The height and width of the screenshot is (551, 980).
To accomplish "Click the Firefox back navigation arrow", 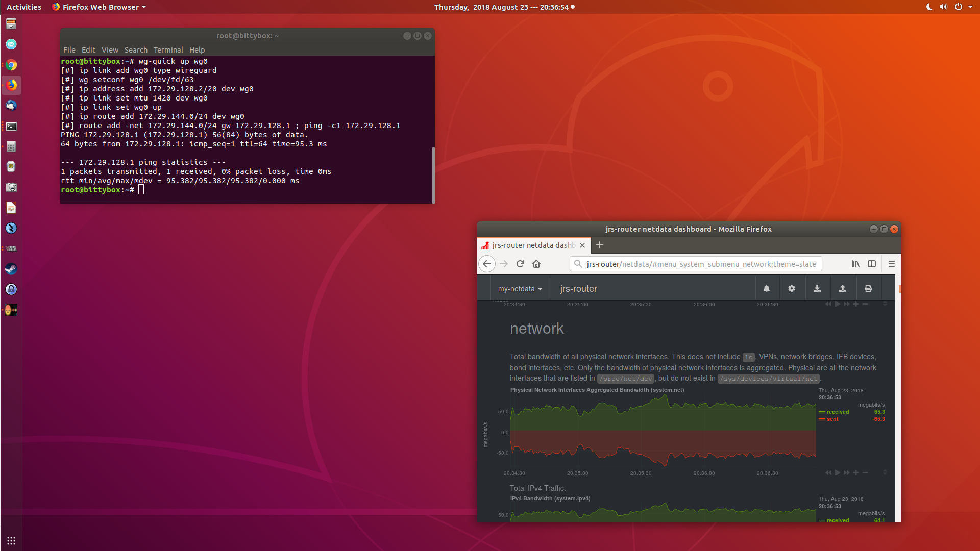I will tap(487, 263).
